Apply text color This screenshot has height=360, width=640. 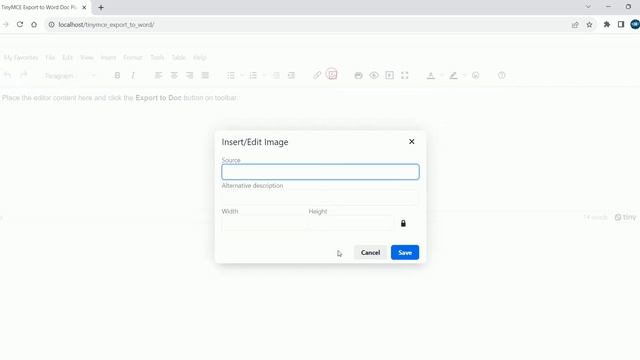(431, 76)
